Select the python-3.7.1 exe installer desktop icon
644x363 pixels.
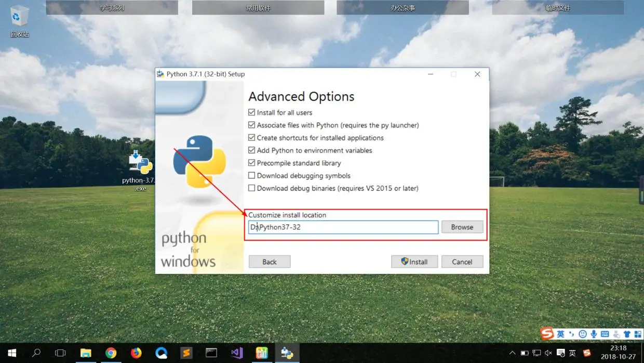tap(140, 171)
